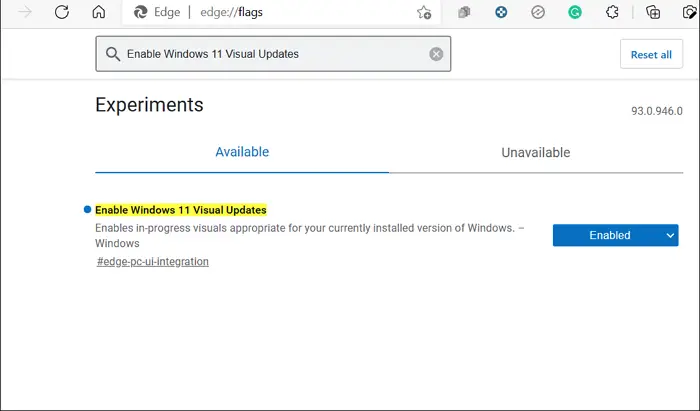Image resolution: width=700 pixels, height=411 pixels.
Task: Clear the flags search box text
Action: (436, 54)
